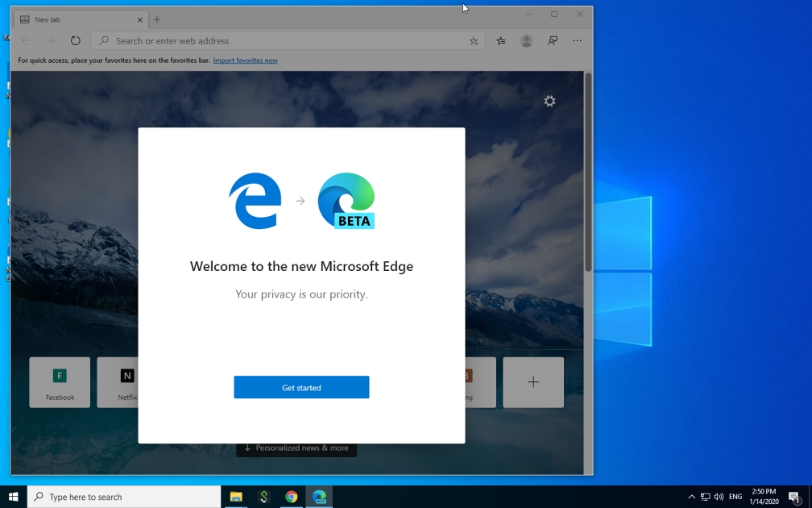This screenshot has width=812, height=508.
Task: Add a new quick link tile
Action: pos(533,382)
